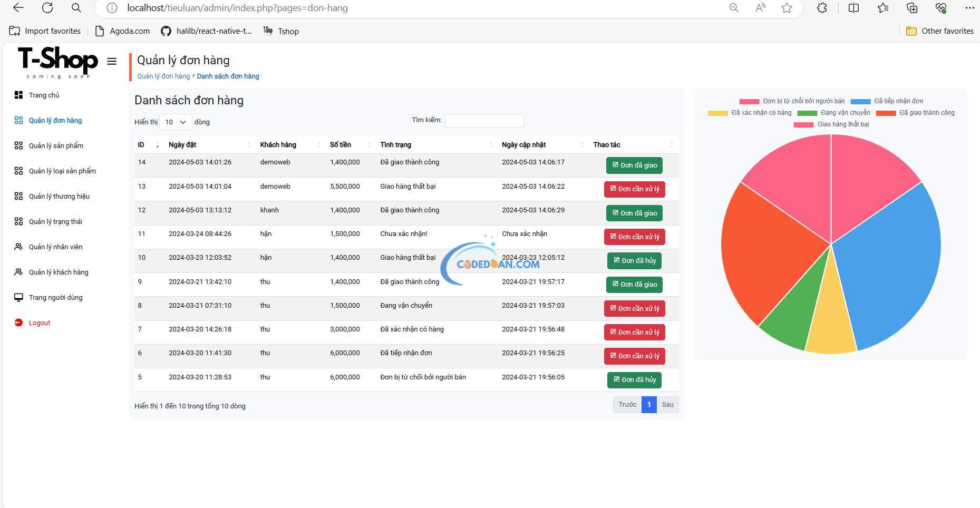Click Đơn cần xử lý button for order 8
Image resolution: width=980 pixels, height=508 pixels.
click(x=635, y=308)
